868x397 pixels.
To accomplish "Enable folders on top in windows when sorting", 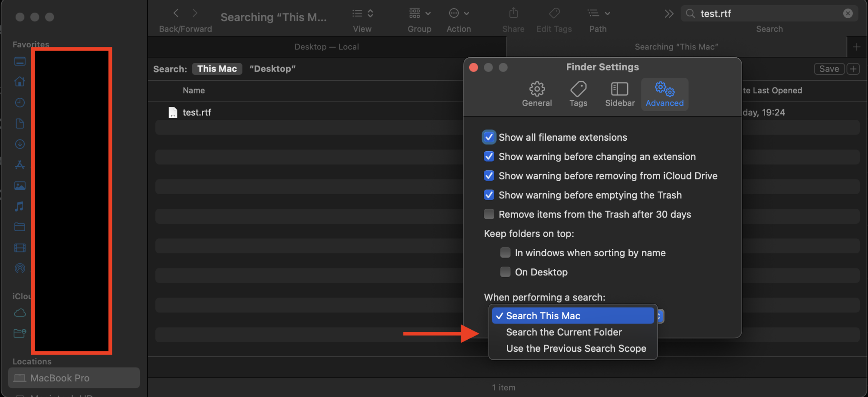I will (505, 252).
